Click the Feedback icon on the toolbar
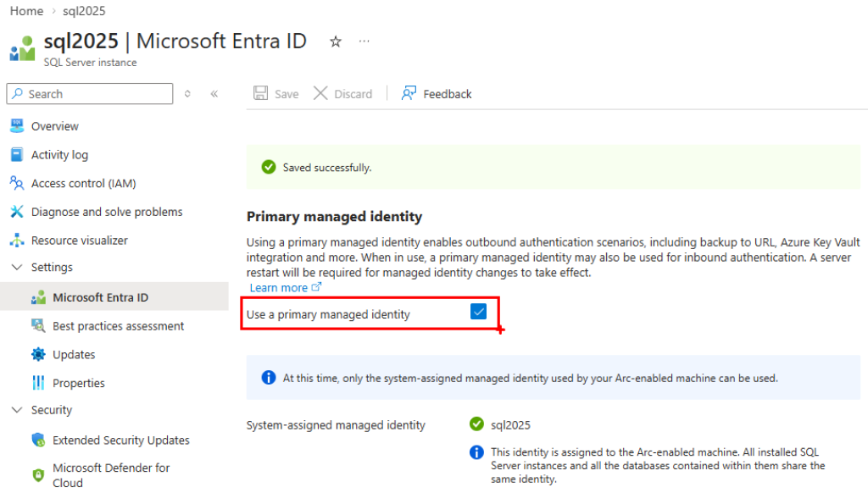This screenshot has width=868, height=493. tap(409, 93)
